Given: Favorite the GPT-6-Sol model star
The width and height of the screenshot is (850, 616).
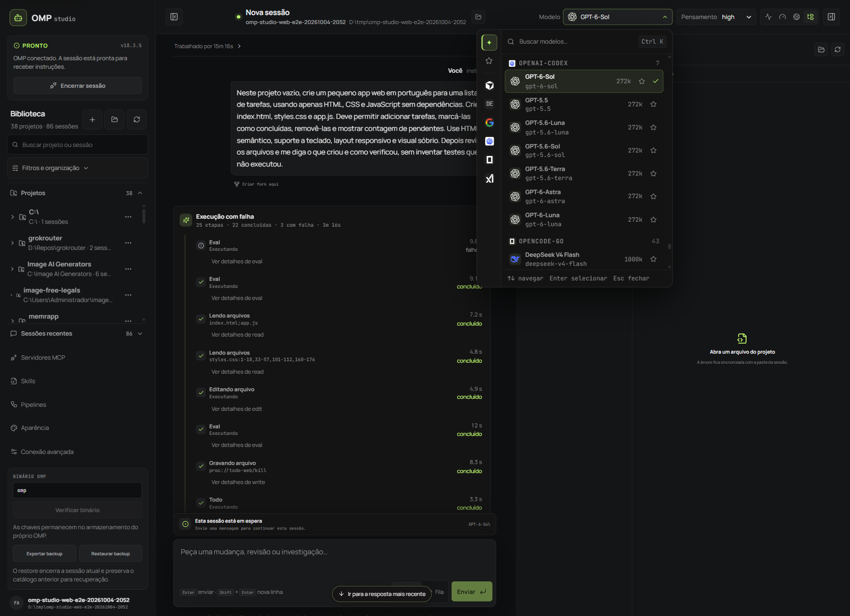Looking at the screenshot, I should (642, 81).
